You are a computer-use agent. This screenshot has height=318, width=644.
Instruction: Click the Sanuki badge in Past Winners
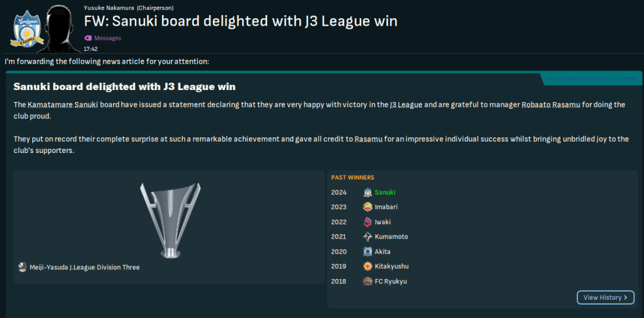pos(368,193)
